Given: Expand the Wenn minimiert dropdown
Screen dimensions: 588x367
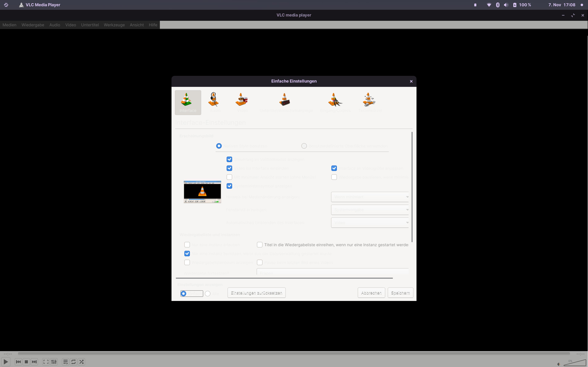Looking at the screenshot, I should (369, 197).
